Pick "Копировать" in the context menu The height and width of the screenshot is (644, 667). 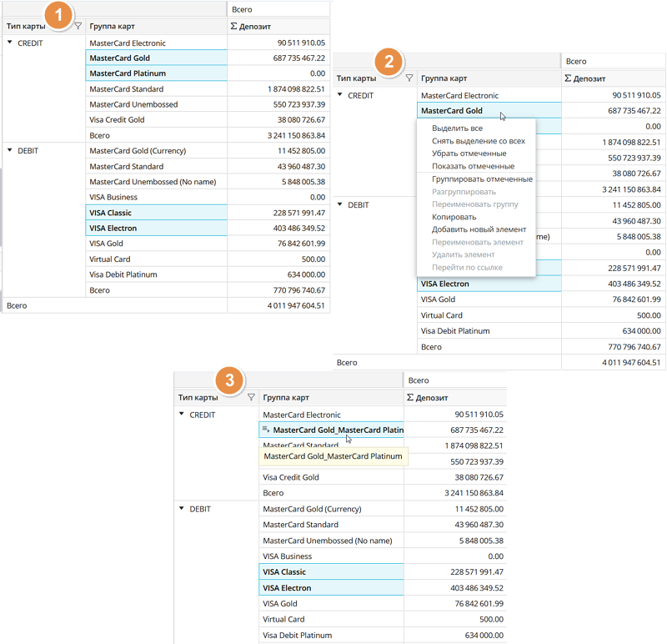click(x=454, y=217)
